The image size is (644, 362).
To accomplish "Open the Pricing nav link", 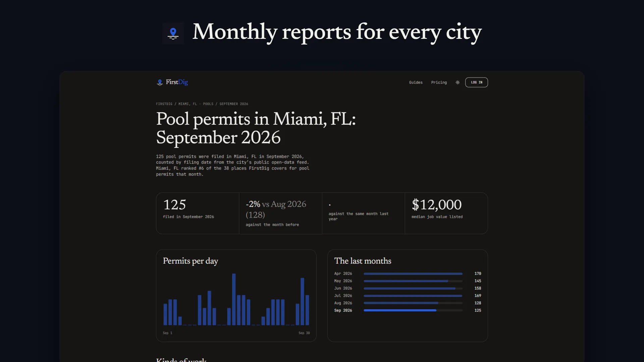I will click(439, 82).
